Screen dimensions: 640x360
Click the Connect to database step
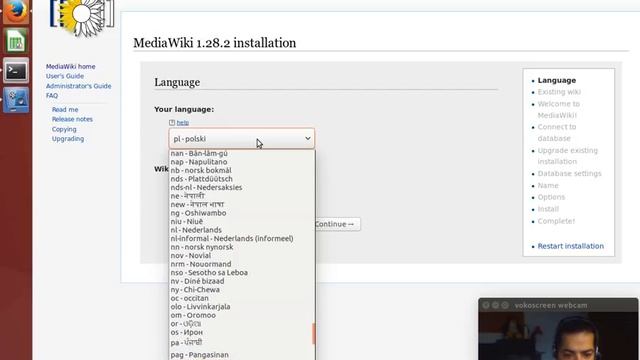[x=557, y=133]
